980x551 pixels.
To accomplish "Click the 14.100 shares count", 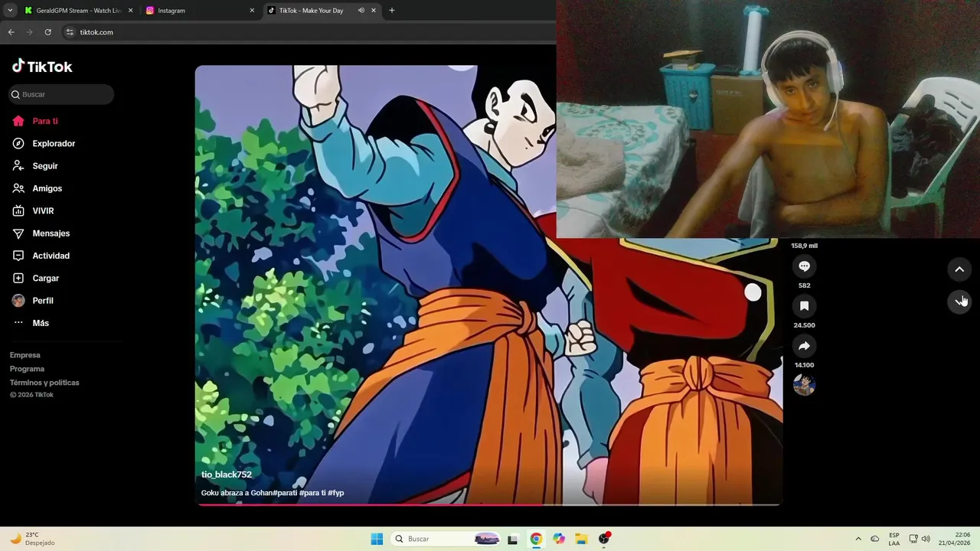I will point(804,365).
